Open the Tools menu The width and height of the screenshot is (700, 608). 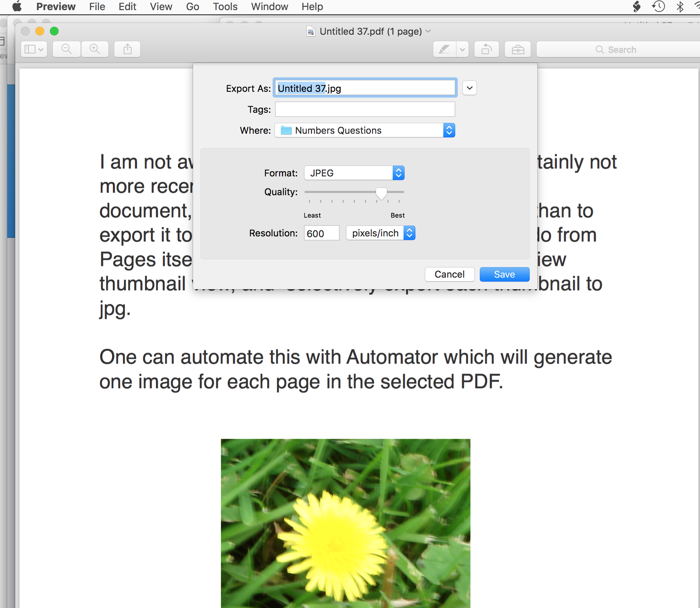(225, 7)
